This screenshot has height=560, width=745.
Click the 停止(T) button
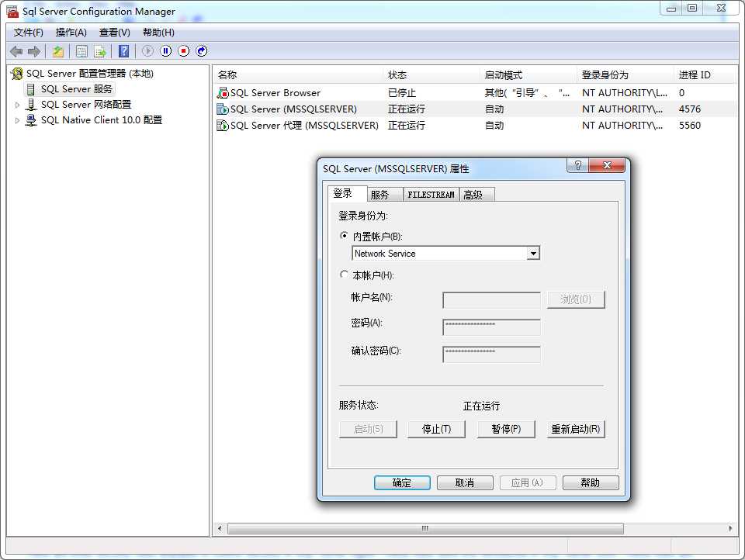coord(436,430)
